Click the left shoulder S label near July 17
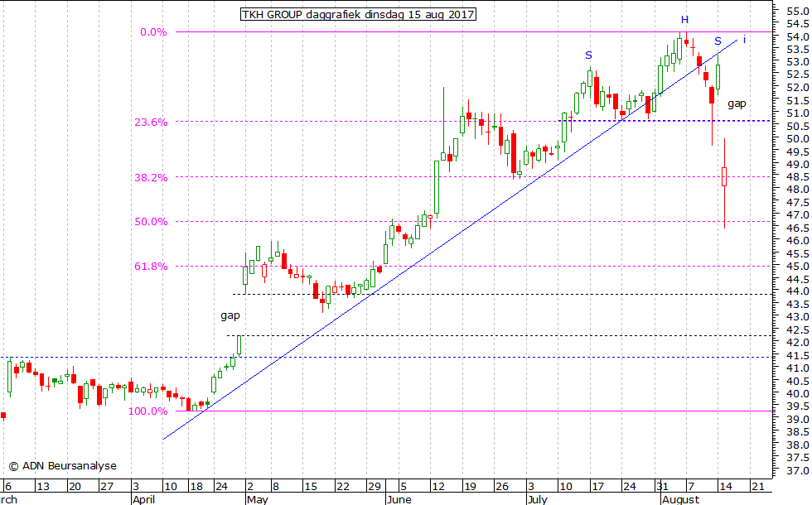This screenshot has width=812, height=505. point(589,55)
